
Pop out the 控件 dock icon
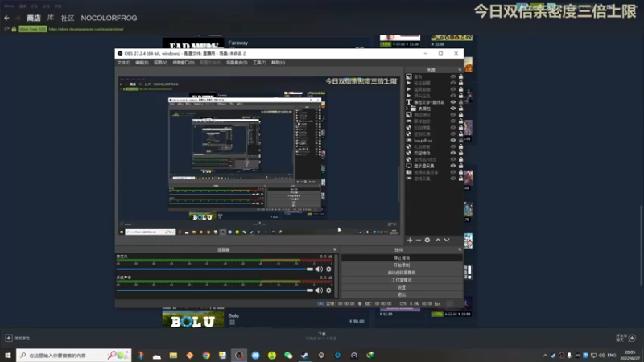click(460, 249)
